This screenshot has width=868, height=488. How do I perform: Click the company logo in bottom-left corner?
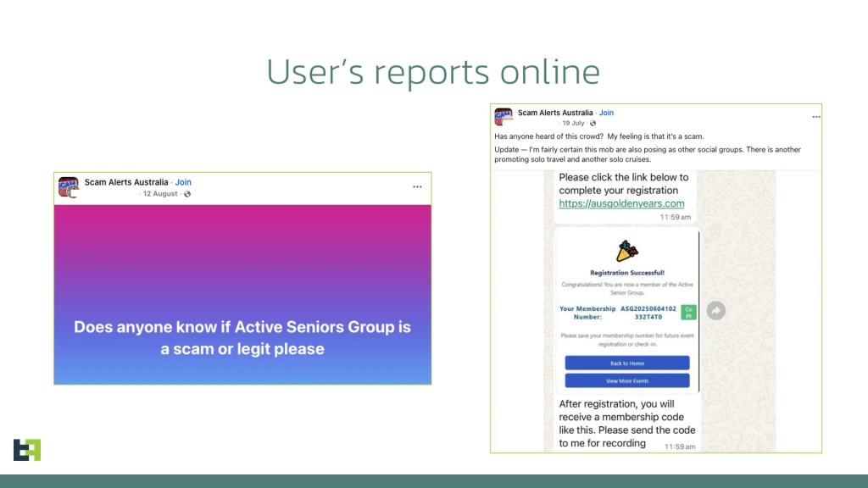(27, 450)
